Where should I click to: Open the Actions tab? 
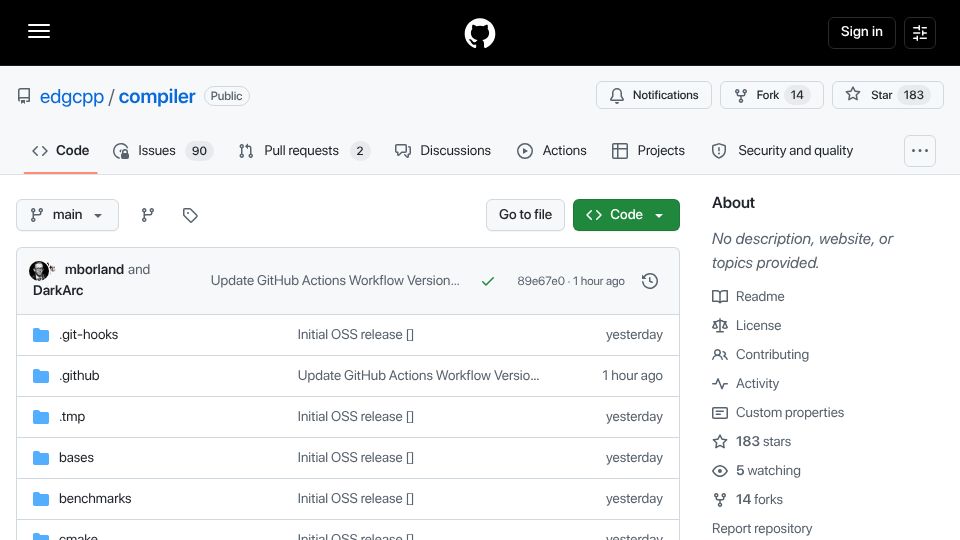click(552, 151)
